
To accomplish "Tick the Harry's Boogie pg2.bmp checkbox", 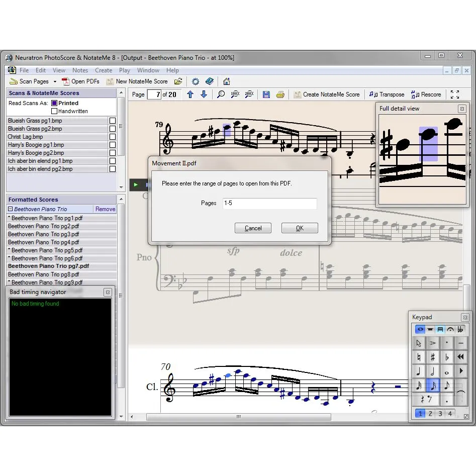I will [112, 153].
